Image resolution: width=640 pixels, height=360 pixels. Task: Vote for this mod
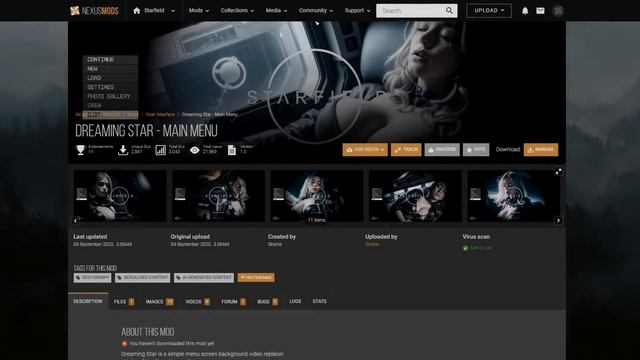tap(476, 150)
